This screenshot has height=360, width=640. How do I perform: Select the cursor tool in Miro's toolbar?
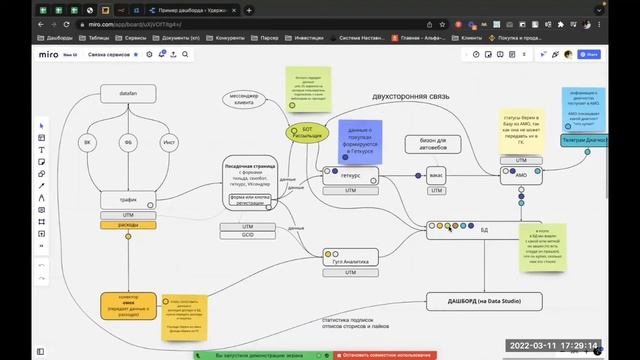(x=41, y=126)
